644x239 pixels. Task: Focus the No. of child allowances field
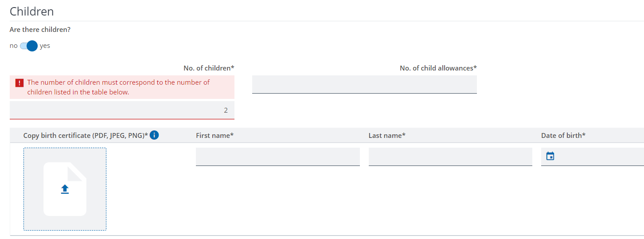(364, 84)
